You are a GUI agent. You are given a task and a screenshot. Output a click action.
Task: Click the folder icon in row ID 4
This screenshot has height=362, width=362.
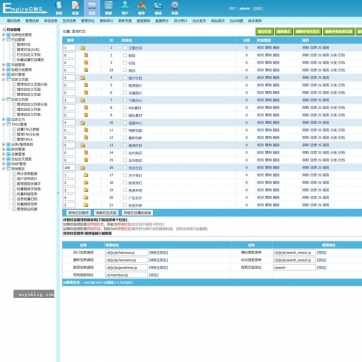click(x=83, y=78)
